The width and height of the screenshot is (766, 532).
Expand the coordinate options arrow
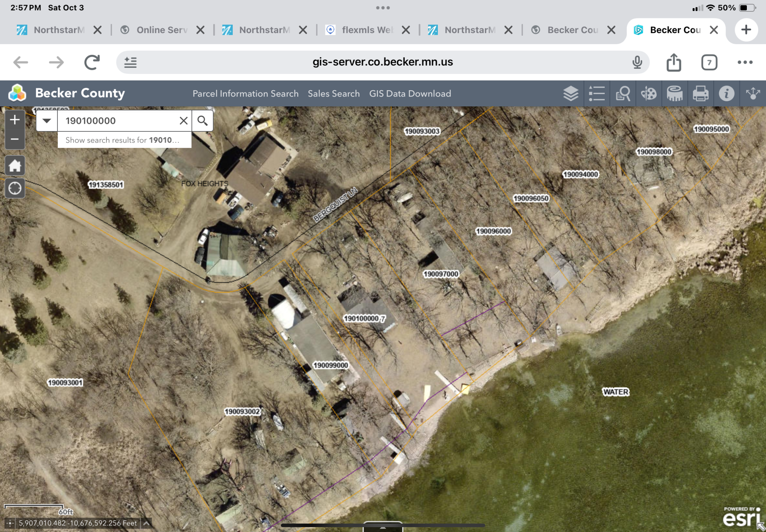click(x=146, y=523)
